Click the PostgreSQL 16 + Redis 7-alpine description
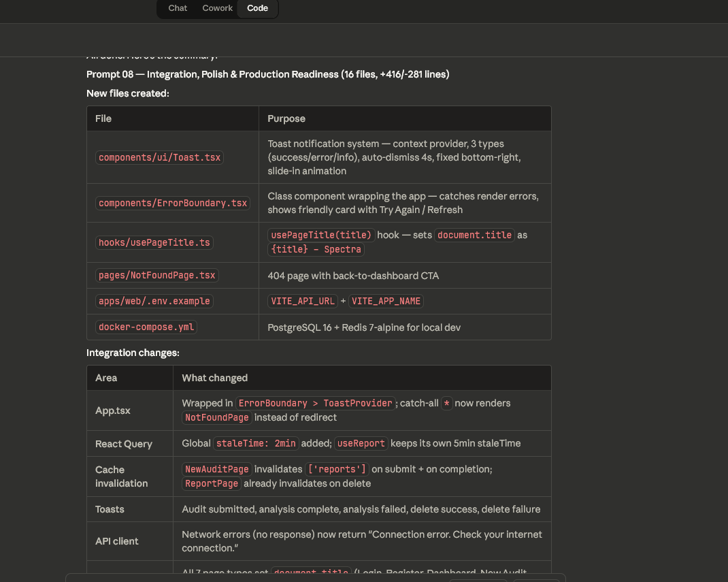This screenshot has width=728, height=582. pyautogui.click(x=364, y=327)
